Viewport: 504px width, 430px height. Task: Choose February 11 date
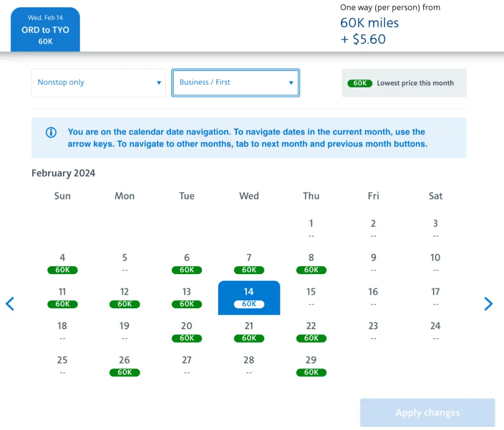coord(63,297)
